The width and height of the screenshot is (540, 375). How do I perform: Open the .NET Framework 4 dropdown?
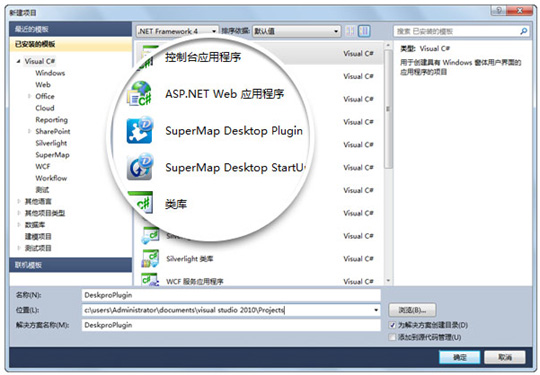coord(177,31)
